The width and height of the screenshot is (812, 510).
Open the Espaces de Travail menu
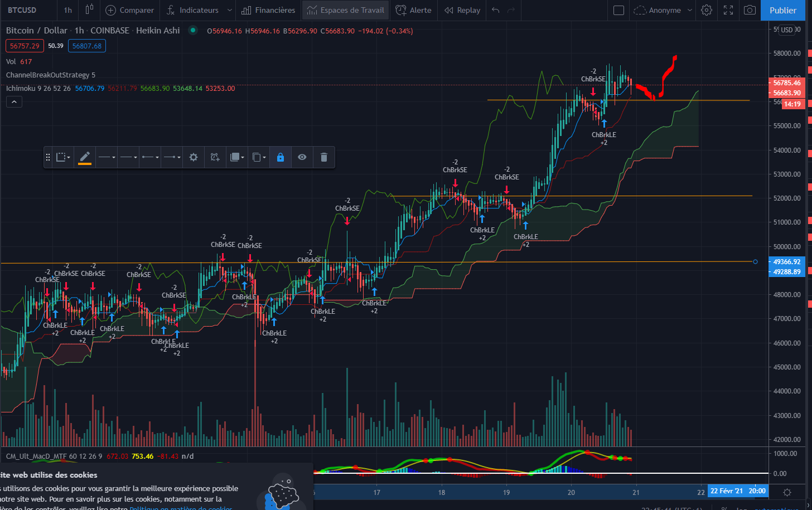(346, 10)
